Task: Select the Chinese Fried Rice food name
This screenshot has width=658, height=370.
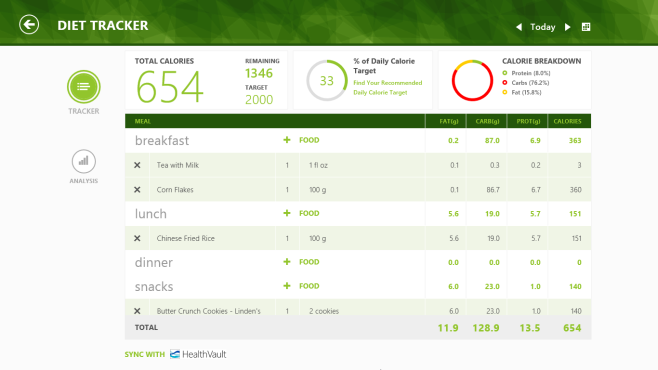Action: [x=185, y=238]
